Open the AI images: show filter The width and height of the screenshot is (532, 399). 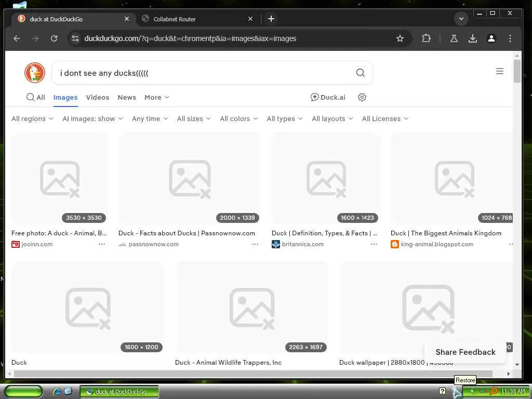[x=92, y=119]
